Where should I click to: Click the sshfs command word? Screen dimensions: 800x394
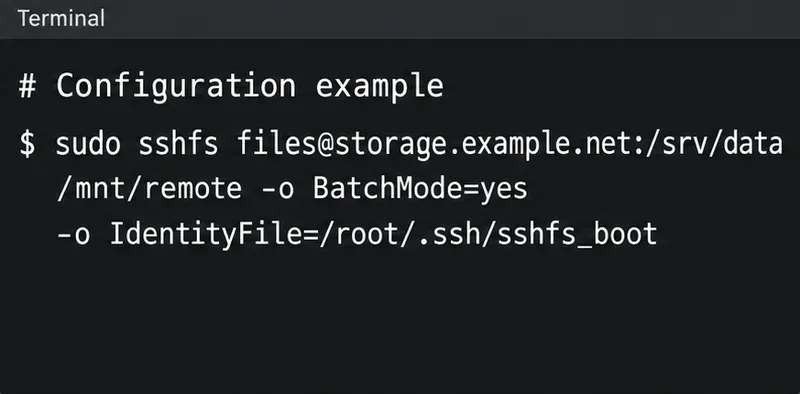click(x=179, y=144)
